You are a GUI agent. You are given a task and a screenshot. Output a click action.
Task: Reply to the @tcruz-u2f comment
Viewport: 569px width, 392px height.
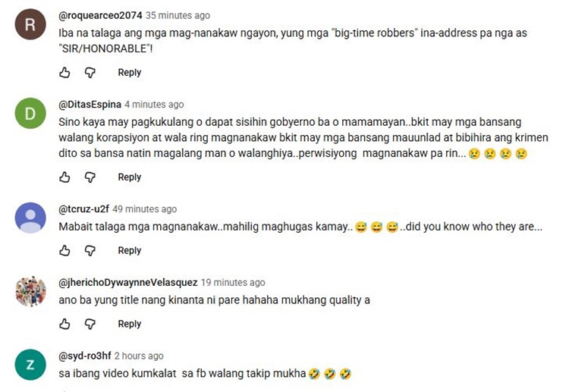[x=130, y=250]
